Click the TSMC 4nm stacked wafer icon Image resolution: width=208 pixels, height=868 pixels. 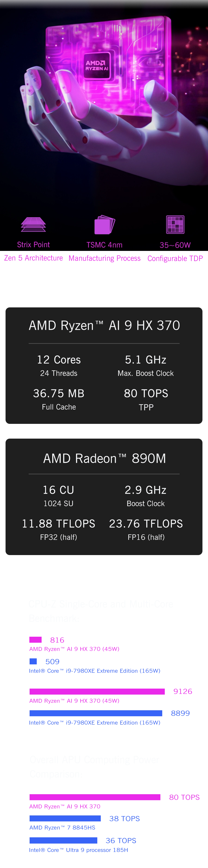(104, 224)
